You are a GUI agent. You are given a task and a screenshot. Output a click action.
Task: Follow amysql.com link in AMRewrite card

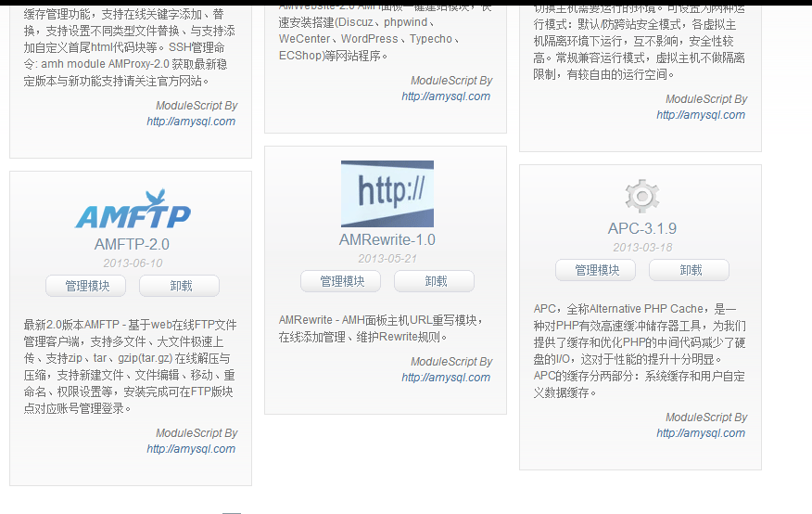tap(445, 378)
